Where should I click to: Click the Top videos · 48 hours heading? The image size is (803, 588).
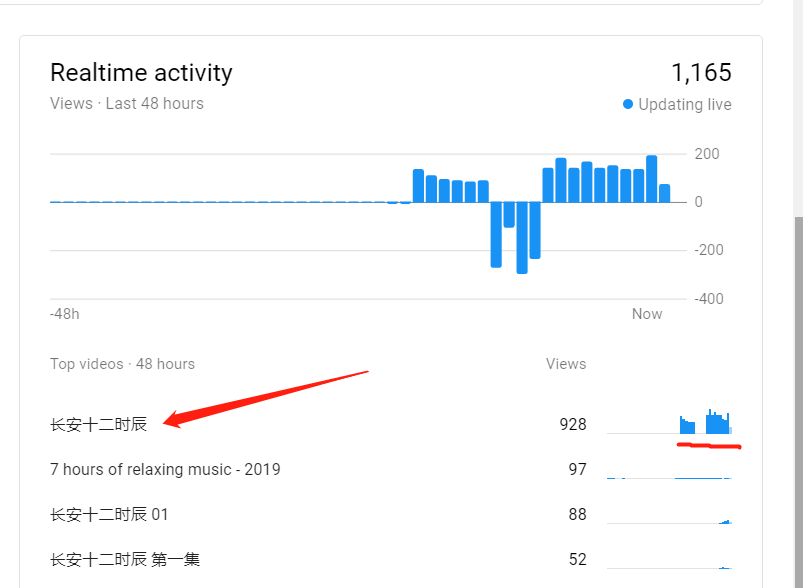[122, 364]
